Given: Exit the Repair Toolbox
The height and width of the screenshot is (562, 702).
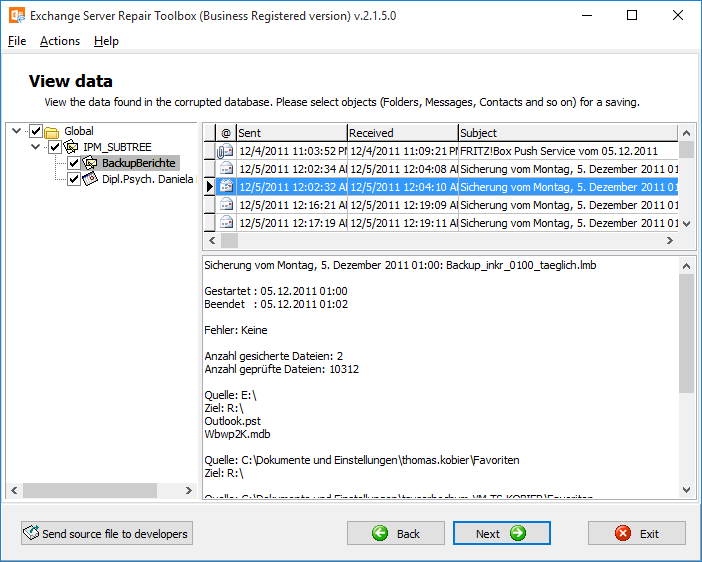Looking at the screenshot, I should click(x=637, y=533).
